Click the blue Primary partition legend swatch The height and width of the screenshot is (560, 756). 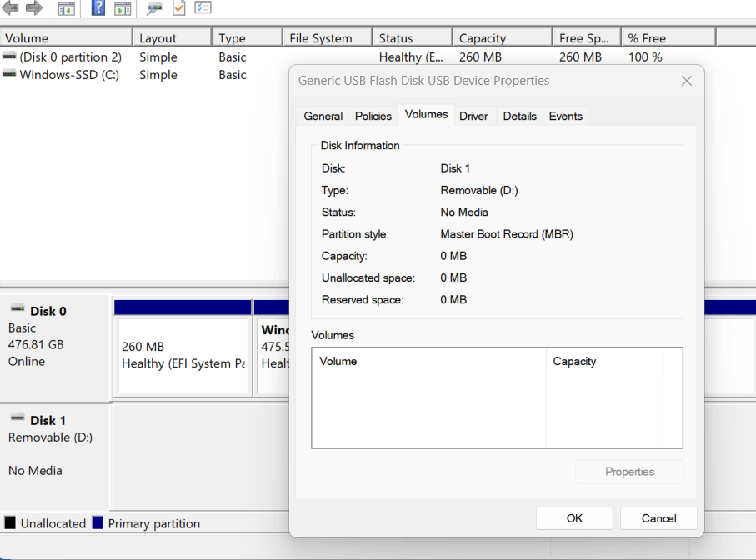coord(98,522)
